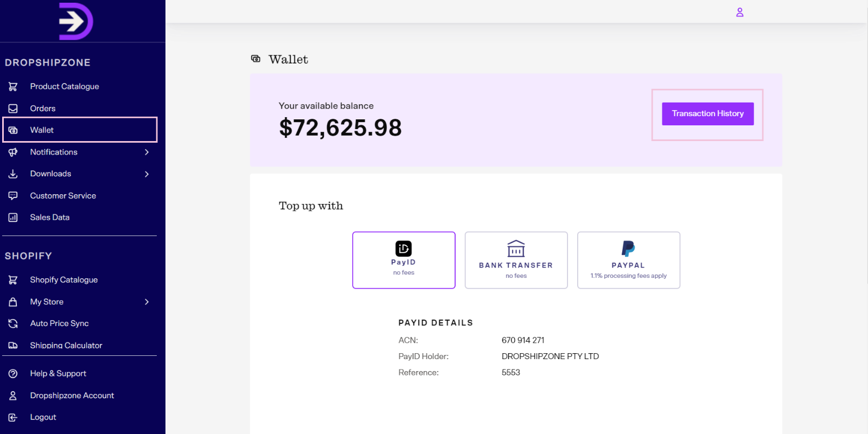View Transaction History
The width and height of the screenshot is (868, 434).
pyautogui.click(x=707, y=114)
